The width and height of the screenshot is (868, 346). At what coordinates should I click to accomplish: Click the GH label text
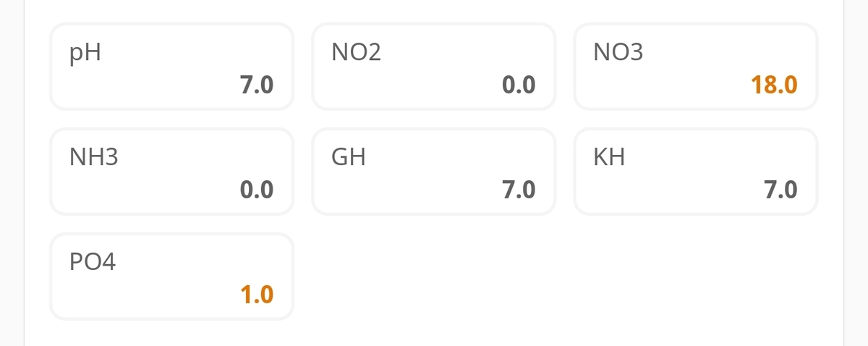tap(349, 157)
